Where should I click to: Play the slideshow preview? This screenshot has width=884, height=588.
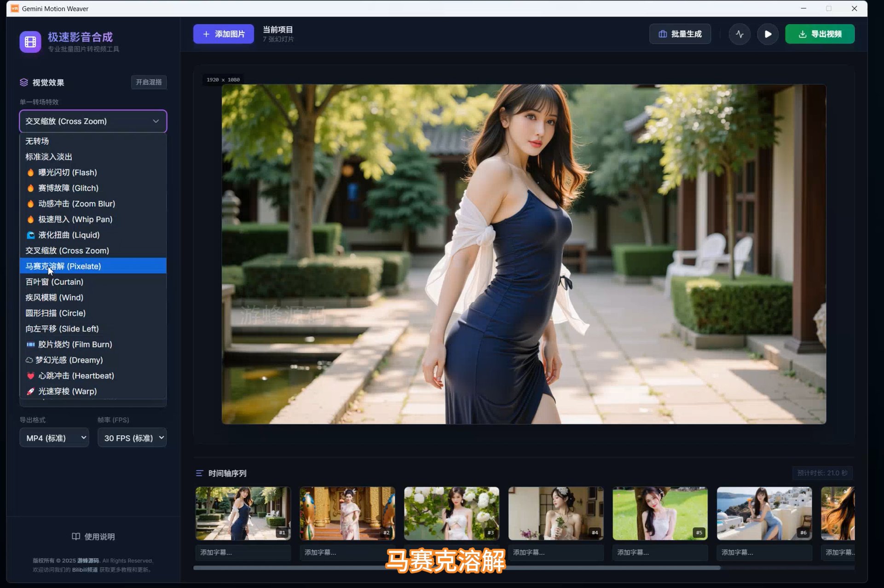pos(768,34)
